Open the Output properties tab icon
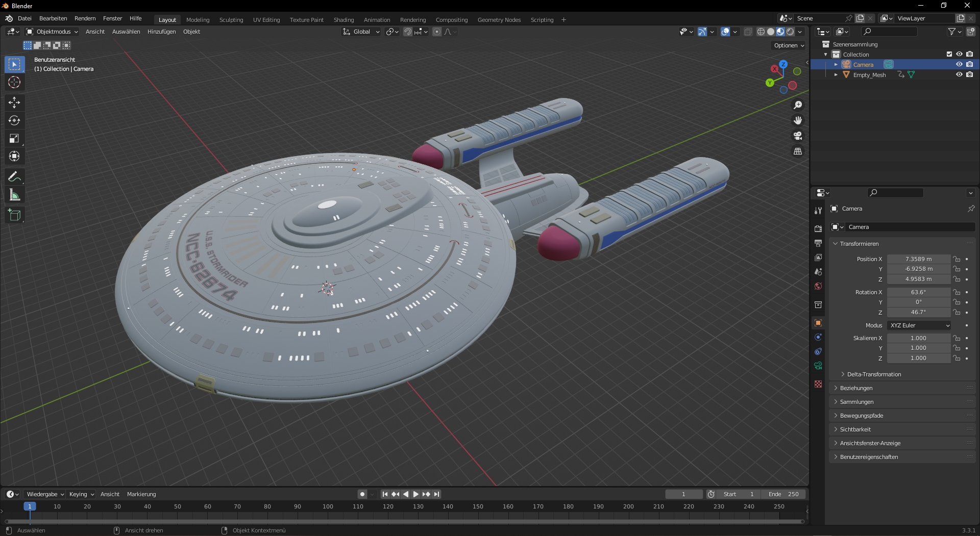 coord(818,243)
